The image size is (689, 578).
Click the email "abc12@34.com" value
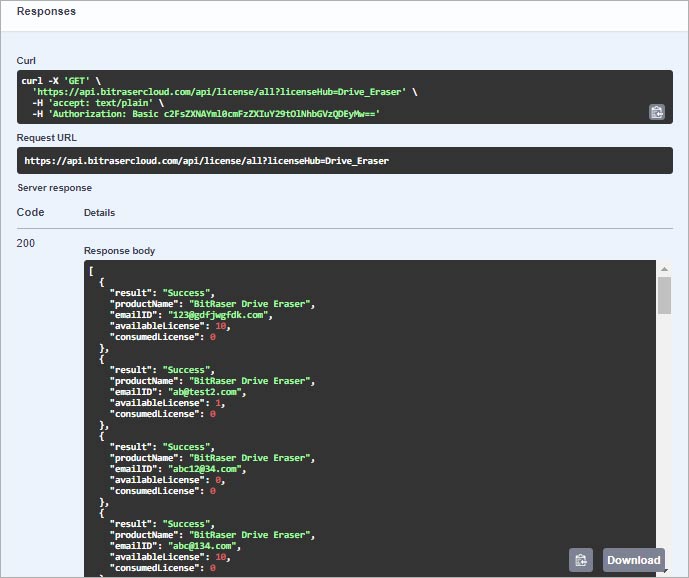[205, 469]
